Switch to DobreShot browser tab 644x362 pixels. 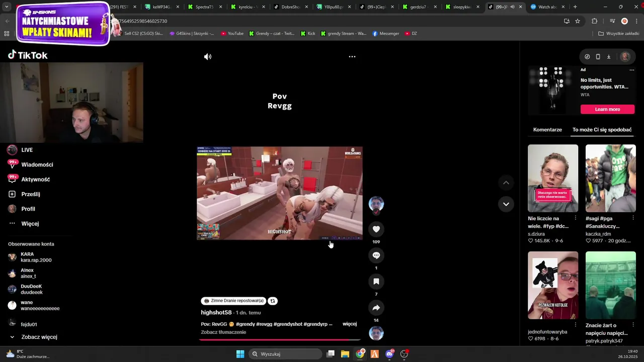(290, 7)
